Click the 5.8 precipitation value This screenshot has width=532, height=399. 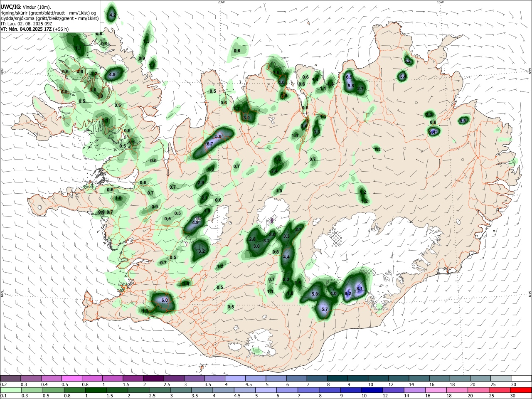pyautogui.click(x=350, y=86)
